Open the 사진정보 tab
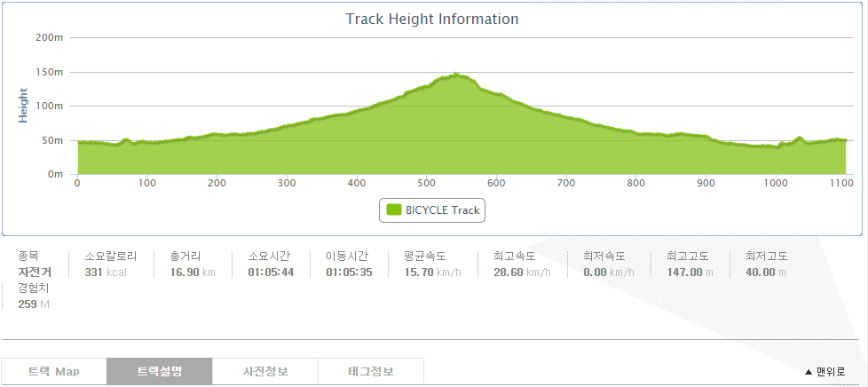868x387 pixels. click(x=265, y=371)
